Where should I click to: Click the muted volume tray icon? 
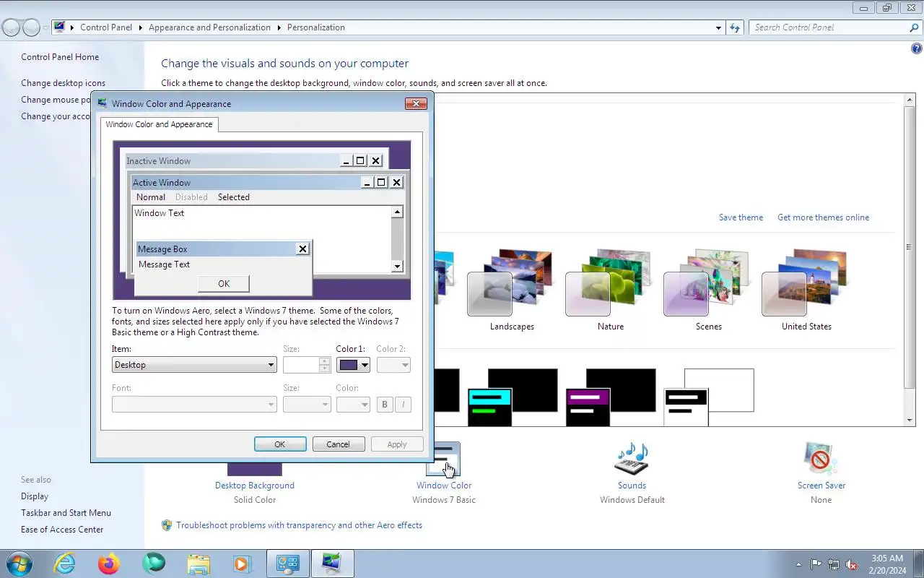coord(852,564)
